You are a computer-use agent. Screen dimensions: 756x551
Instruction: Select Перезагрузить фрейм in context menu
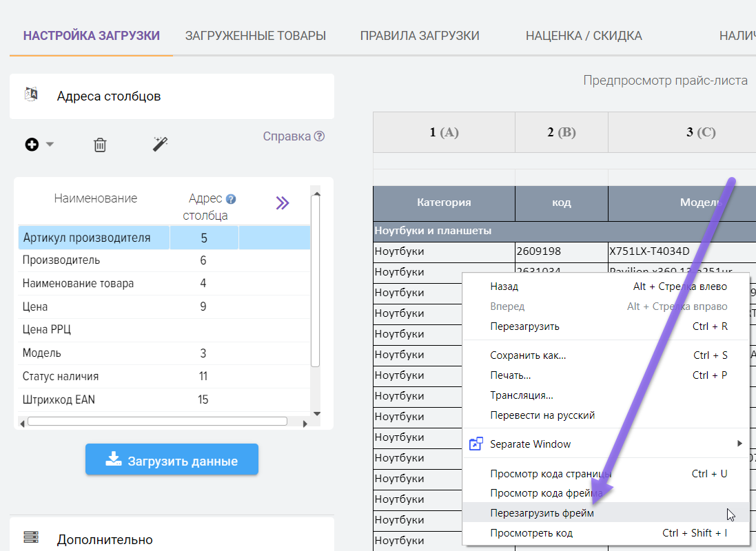coord(542,513)
